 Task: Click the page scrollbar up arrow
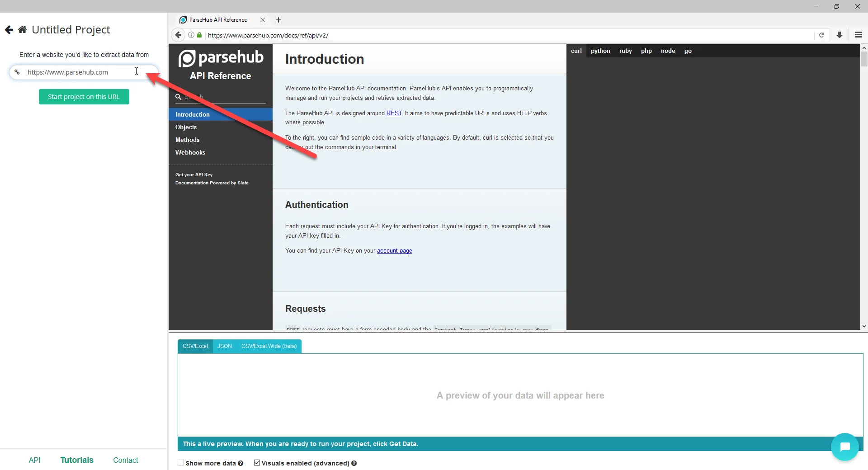click(864, 47)
